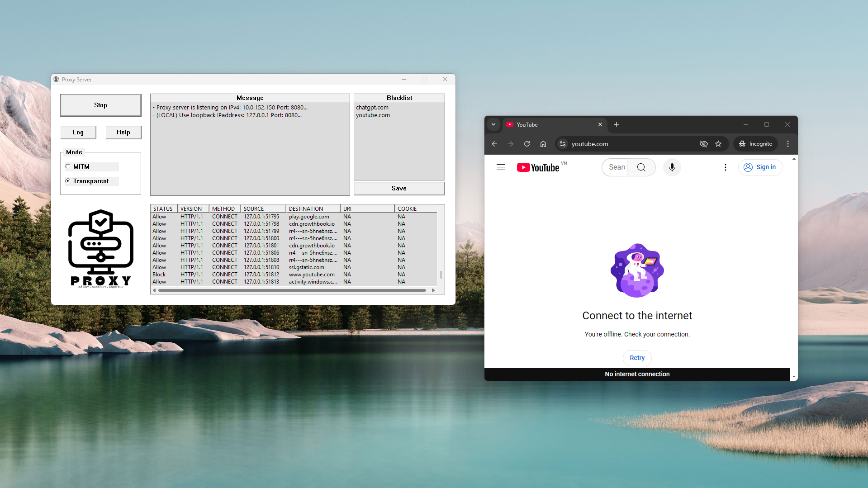Select Transparent mode radio button

(x=68, y=181)
